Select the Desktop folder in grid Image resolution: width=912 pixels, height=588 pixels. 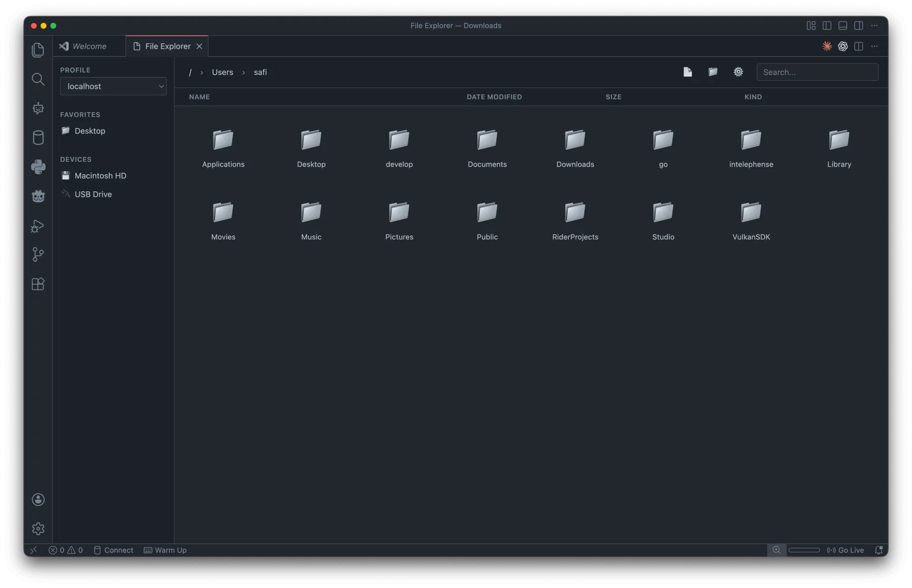[311, 148]
